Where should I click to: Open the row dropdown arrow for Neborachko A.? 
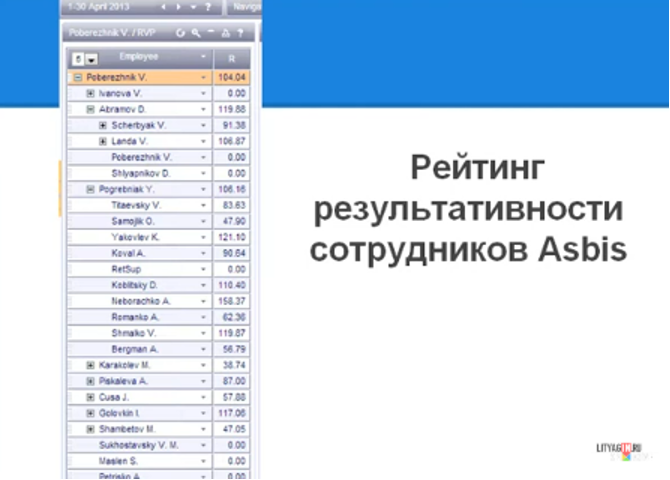point(203,301)
